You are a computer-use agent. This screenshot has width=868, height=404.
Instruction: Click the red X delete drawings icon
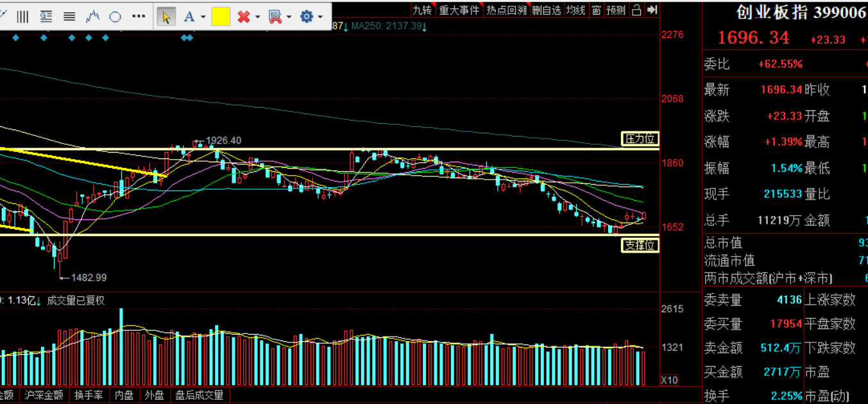click(x=243, y=17)
